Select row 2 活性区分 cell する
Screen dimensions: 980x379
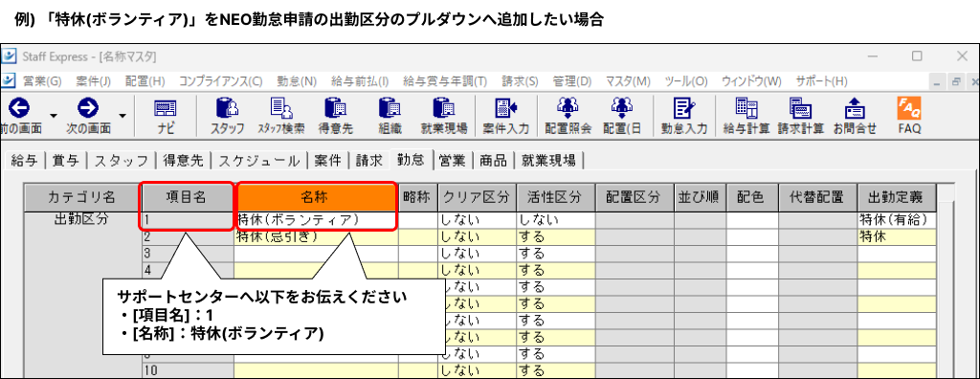click(556, 237)
